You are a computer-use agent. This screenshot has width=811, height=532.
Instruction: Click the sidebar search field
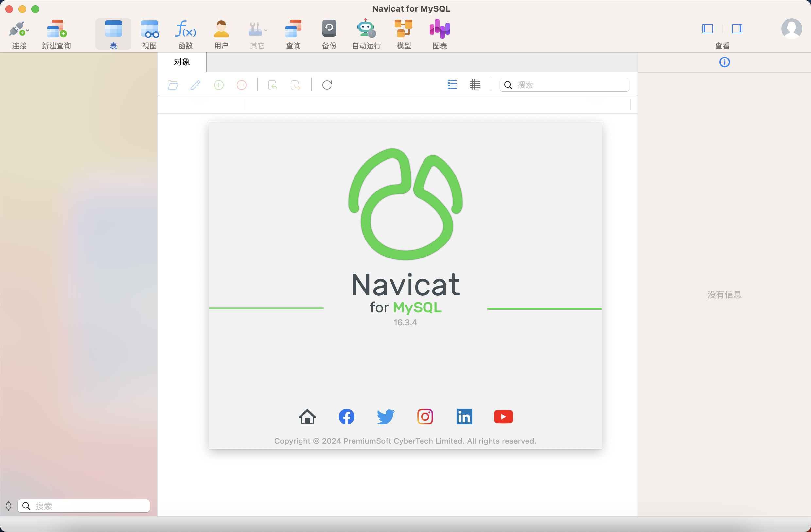(84, 506)
